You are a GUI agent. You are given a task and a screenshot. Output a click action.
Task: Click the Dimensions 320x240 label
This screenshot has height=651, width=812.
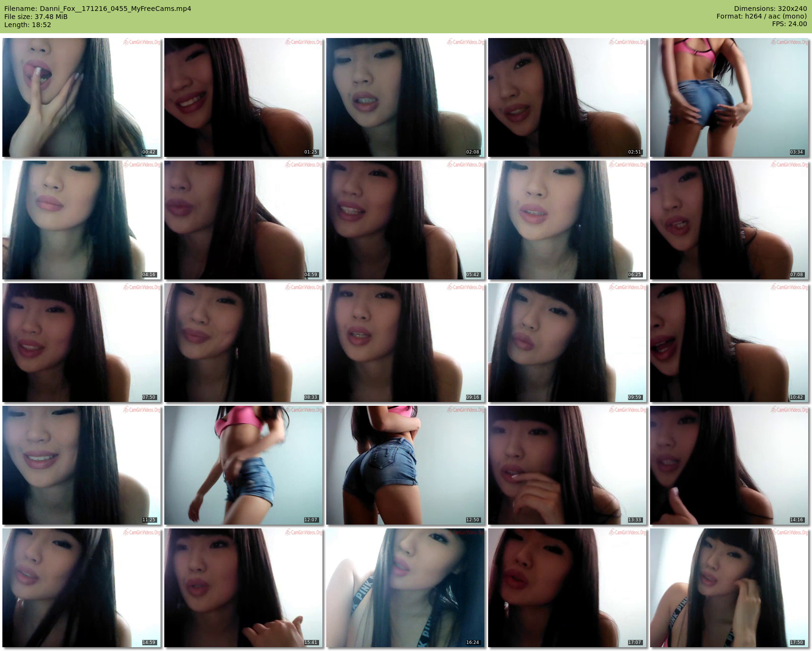tap(770, 9)
